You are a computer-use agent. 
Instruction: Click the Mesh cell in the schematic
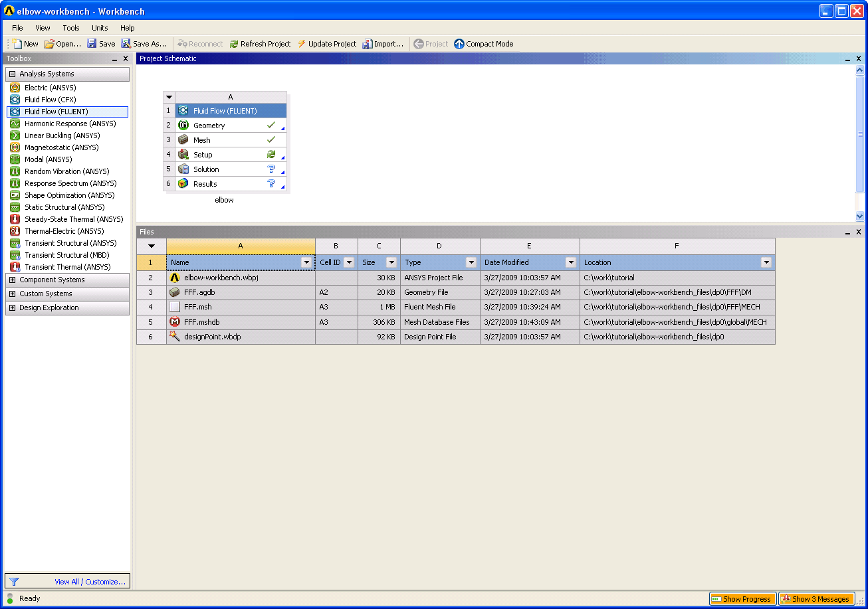[231, 140]
